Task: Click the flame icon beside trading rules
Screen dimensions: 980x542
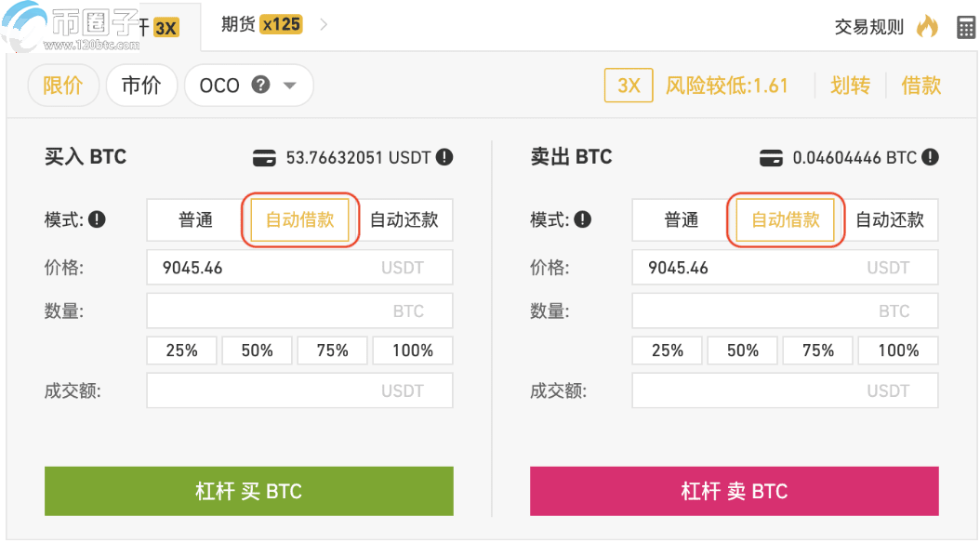Action: (927, 26)
